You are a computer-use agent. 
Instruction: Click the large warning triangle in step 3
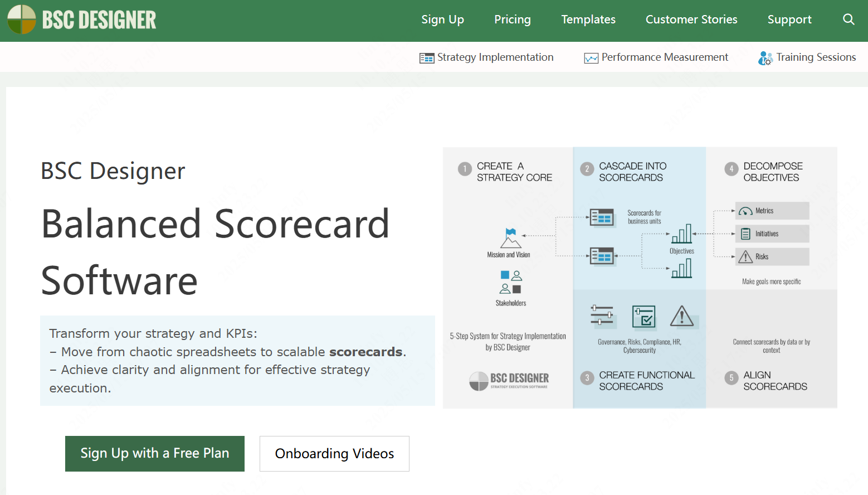682,316
